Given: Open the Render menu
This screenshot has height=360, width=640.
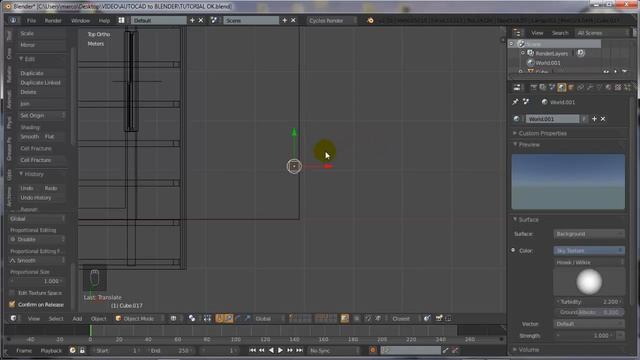Looking at the screenshot, I should [x=53, y=20].
